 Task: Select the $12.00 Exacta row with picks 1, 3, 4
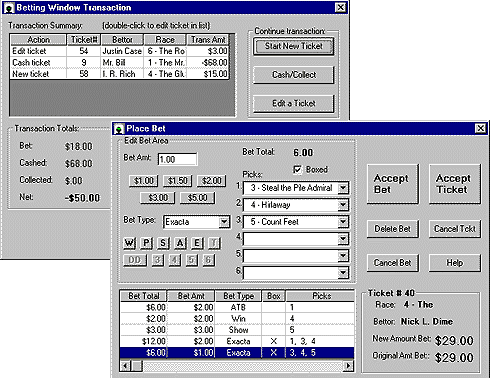click(x=237, y=341)
